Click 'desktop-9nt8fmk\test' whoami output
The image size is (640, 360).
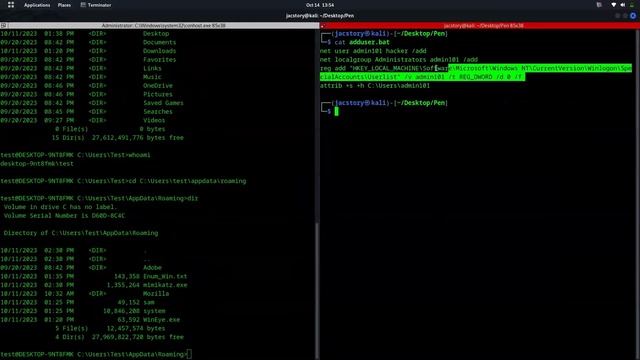click(x=37, y=164)
